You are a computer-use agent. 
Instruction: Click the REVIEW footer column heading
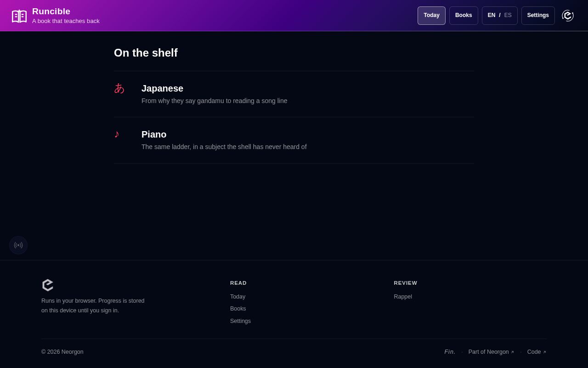click(x=406, y=283)
